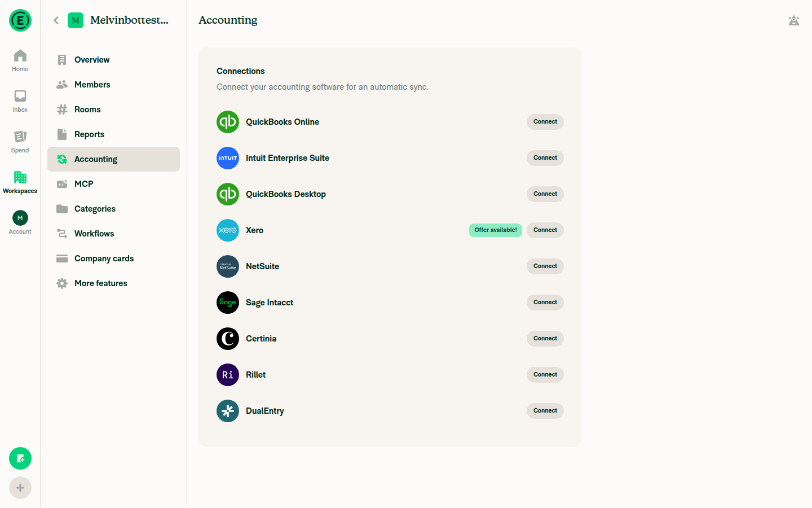Screen dimensions: 812x508
Task: Click the Melvinbottest workspace name
Action: [x=130, y=20]
